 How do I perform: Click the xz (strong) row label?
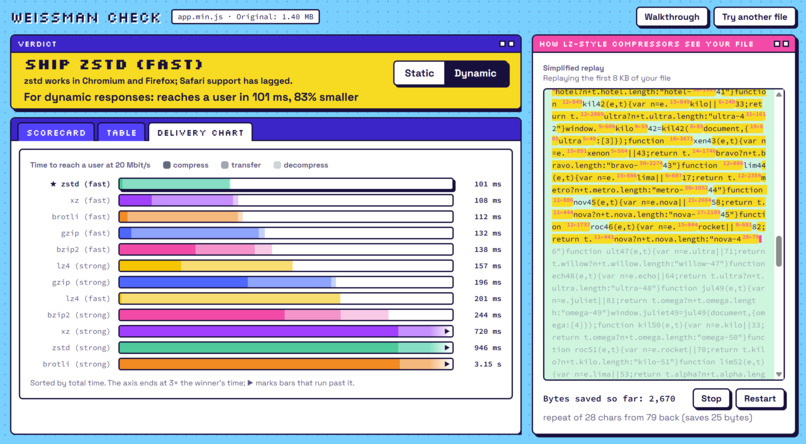click(x=85, y=331)
